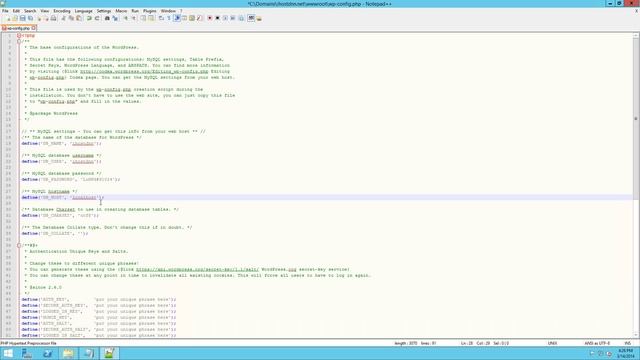Screen dimensions: 640x360
Task: Cut selection with the Cut icon
Action: (x=63, y=18)
